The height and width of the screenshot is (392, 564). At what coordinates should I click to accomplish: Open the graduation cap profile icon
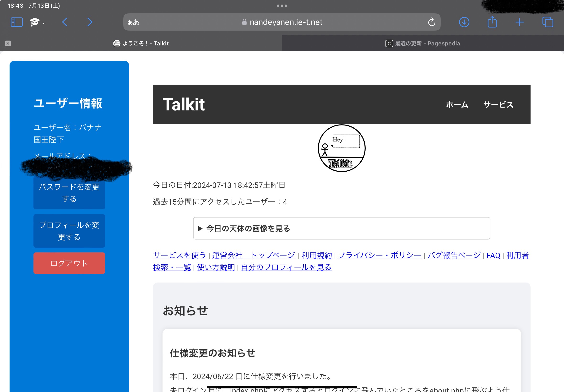(x=35, y=22)
